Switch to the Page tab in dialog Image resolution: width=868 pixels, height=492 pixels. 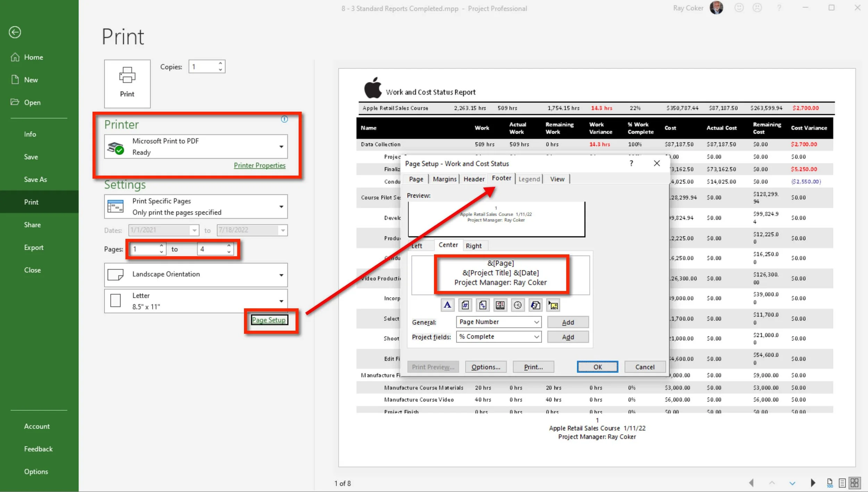click(x=416, y=179)
